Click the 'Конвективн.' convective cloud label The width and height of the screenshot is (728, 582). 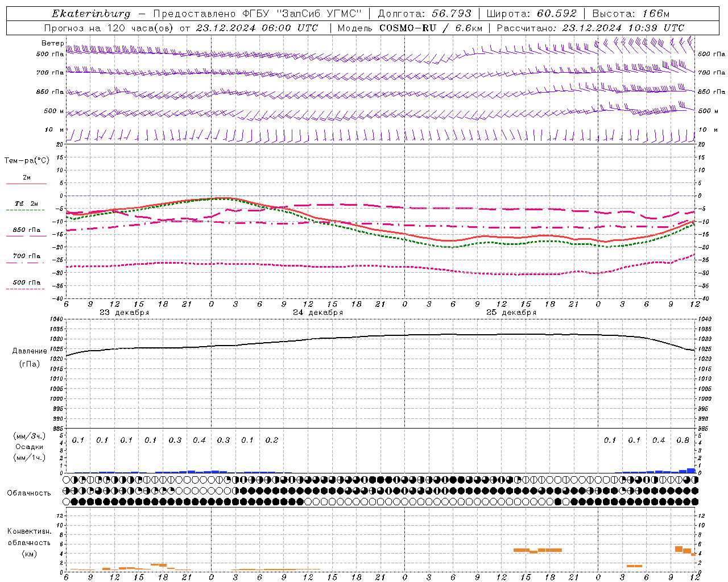point(30,531)
